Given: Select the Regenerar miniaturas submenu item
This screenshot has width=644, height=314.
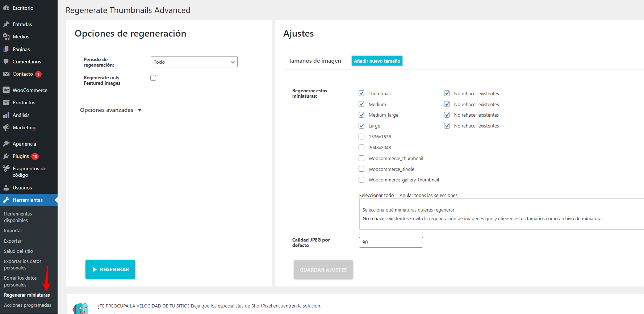Looking at the screenshot, I should [x=27, y=295].
